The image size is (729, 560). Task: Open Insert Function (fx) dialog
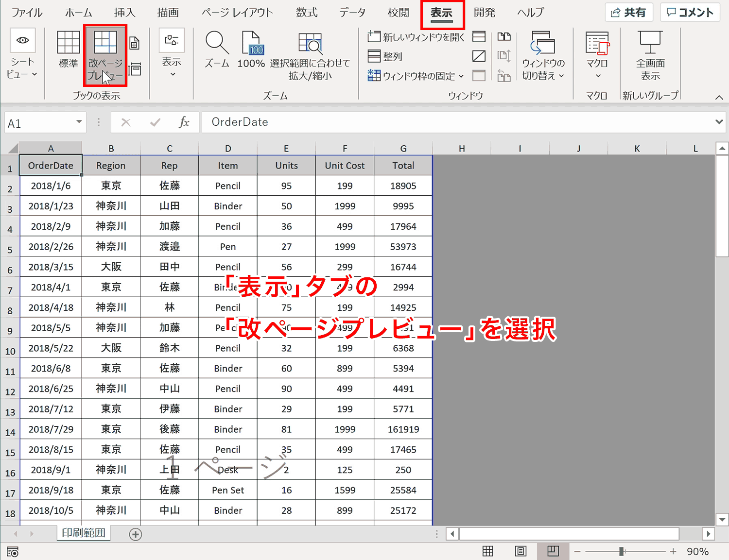pos(184,122)
